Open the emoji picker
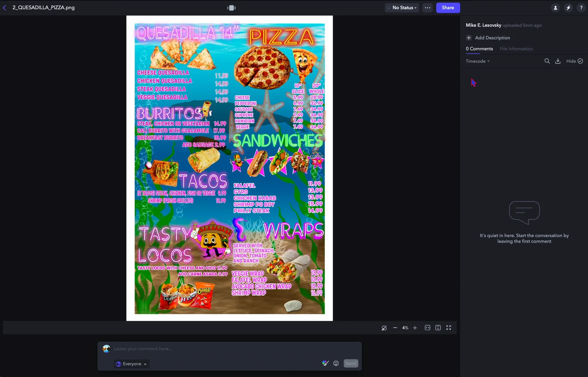This screenshot has width=588, height=377. [336, 363]
